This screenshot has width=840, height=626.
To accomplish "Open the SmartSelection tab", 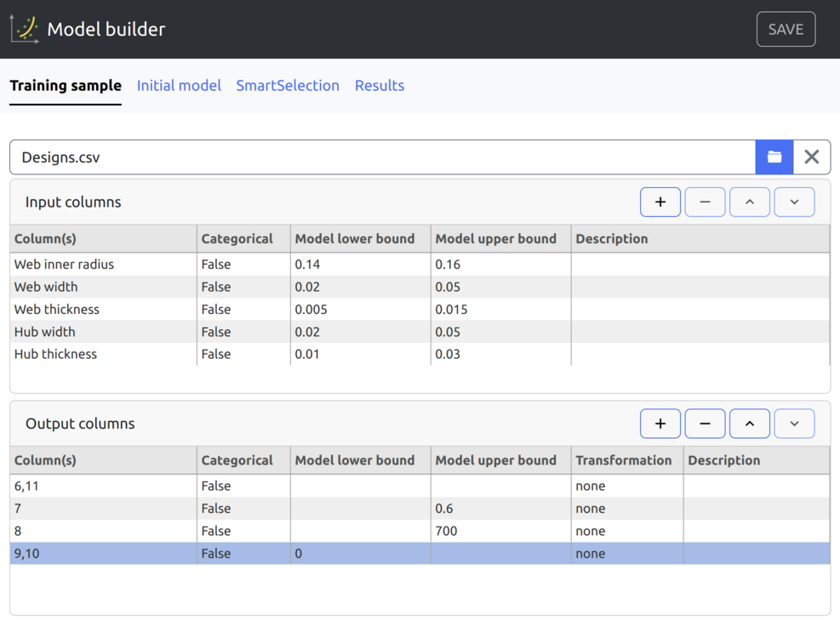I will [288, 86].
